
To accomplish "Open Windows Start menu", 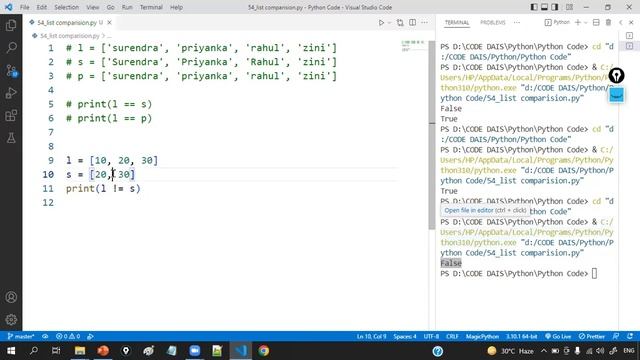I will tap(11, 351).
